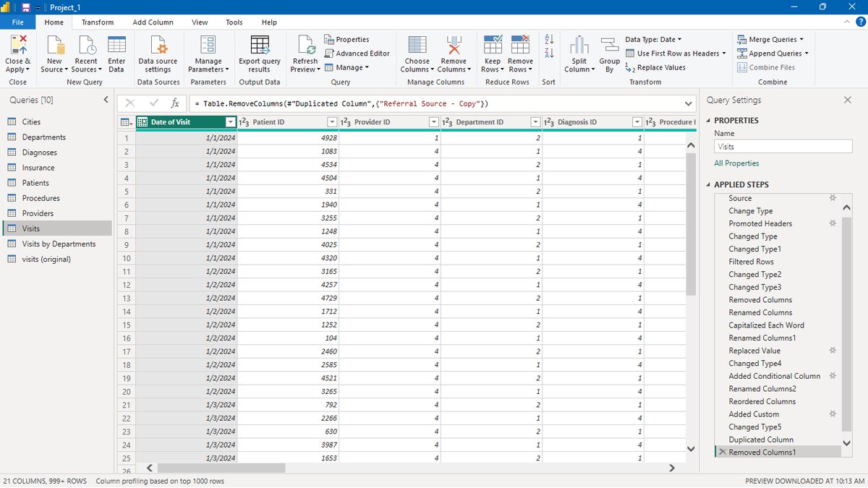The width and height of the screenshot is (868, 488).
Task: Click the Group By icon
Action: (x=610, y=45)
